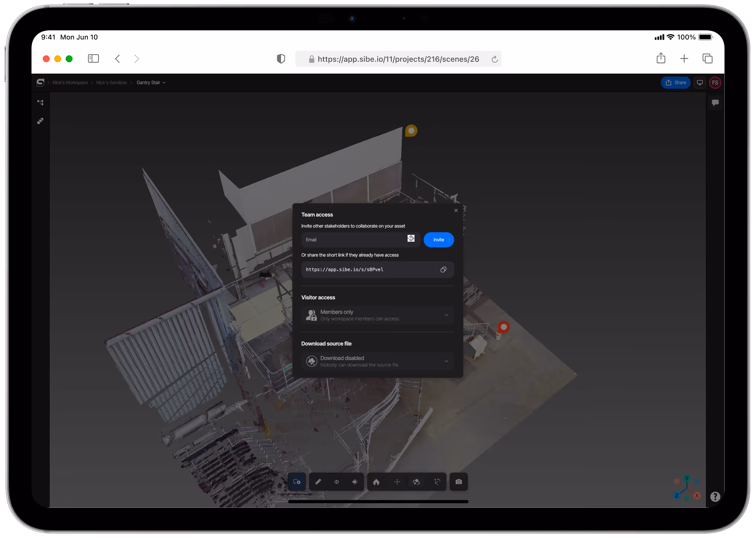The width and height of the screenshot is (756, 538).
Task: Select the crop box tool
Action: 355,482
